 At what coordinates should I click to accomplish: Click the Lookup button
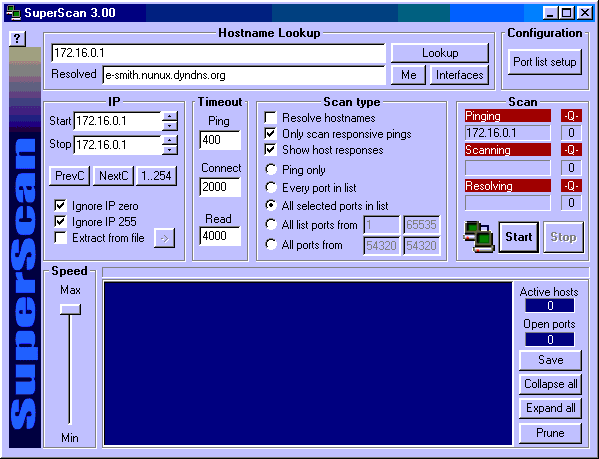tap(440, 53)
